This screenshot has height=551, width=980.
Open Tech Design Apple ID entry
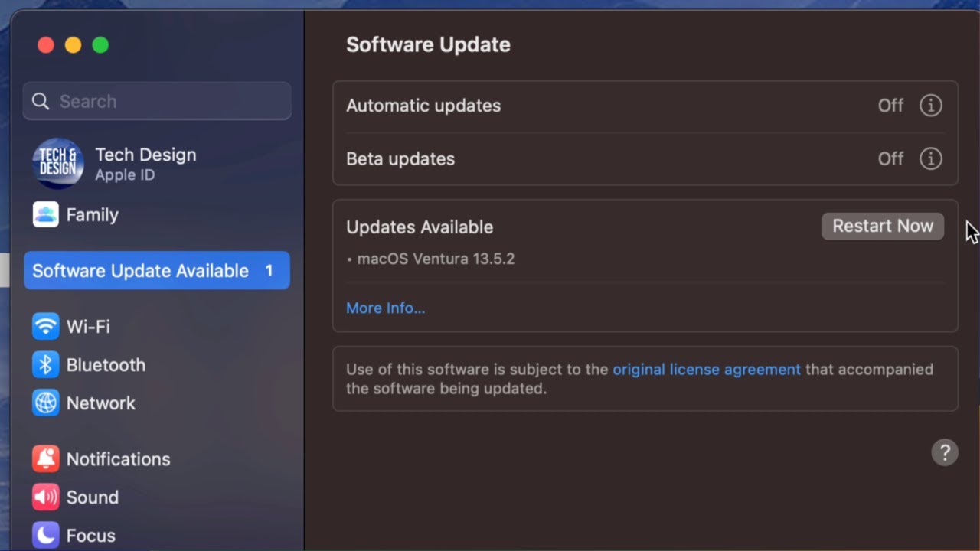point(157,164)
